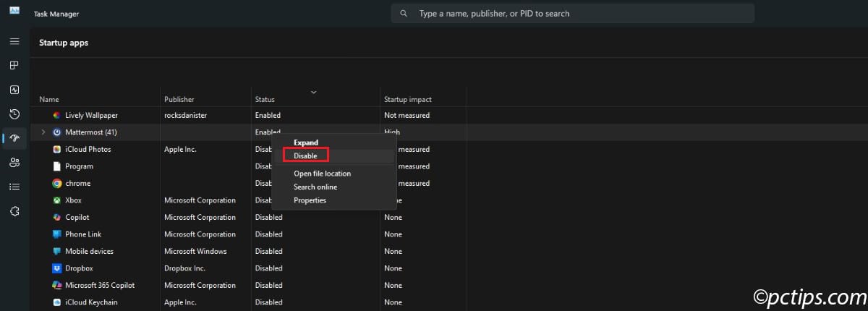Select the iCloud Keychain row name
This screenshot has height=311, width=868.
[x=91, y=302]
